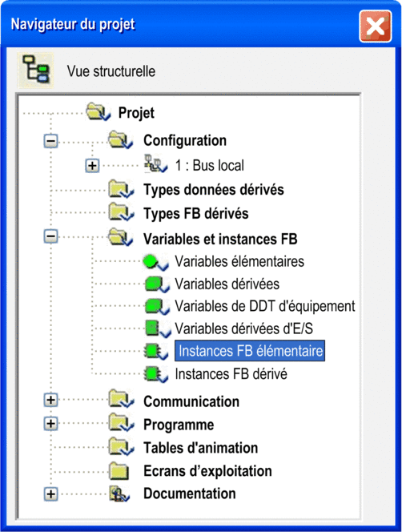Image resolution: width=402 pixels, height=532 pixels.
Task: Expand the Documentation node
Action: click(51, 494)
